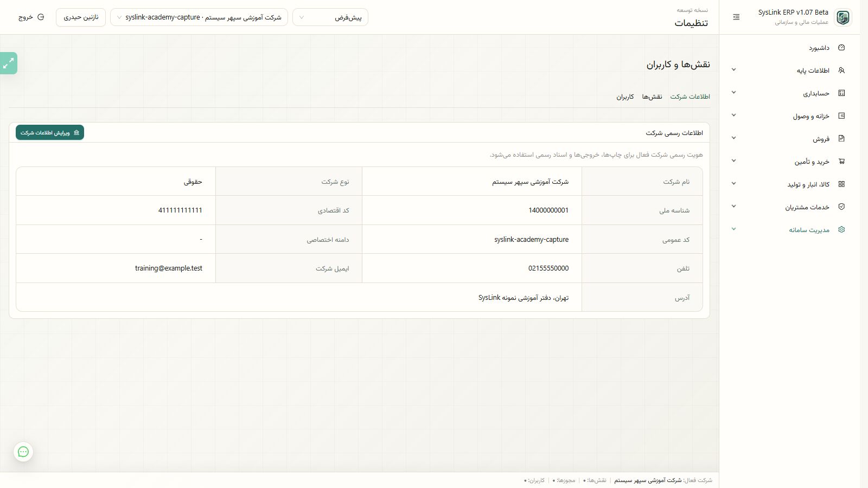The width and height of the screenshot is (868, 488).
Task: Open the مدیریت سامانه menu label
Action: [809, 230]
